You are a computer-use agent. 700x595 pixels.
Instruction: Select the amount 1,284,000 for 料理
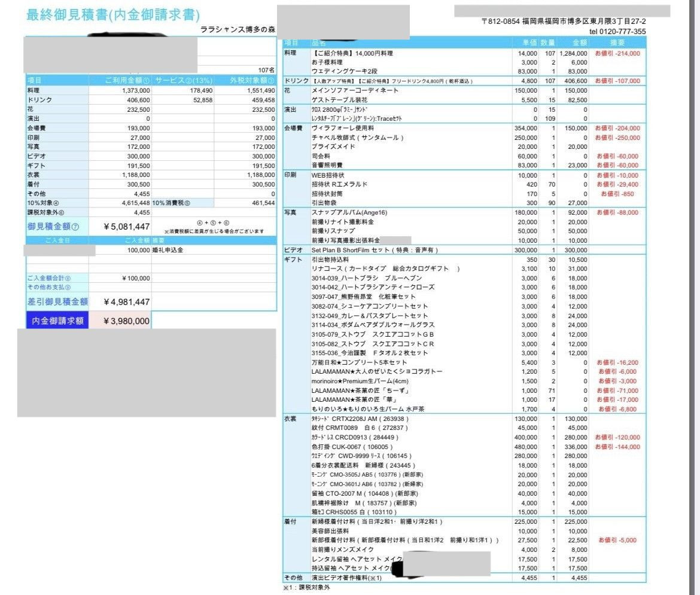tap(573, 53)
